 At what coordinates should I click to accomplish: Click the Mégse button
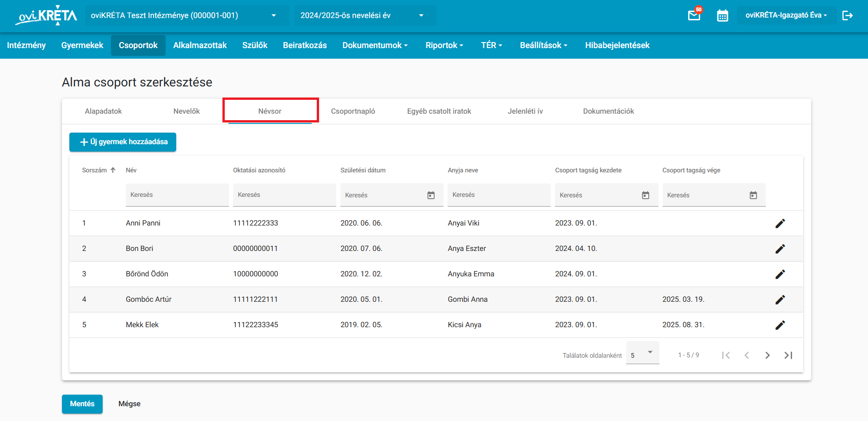click(x=129, y=404)
